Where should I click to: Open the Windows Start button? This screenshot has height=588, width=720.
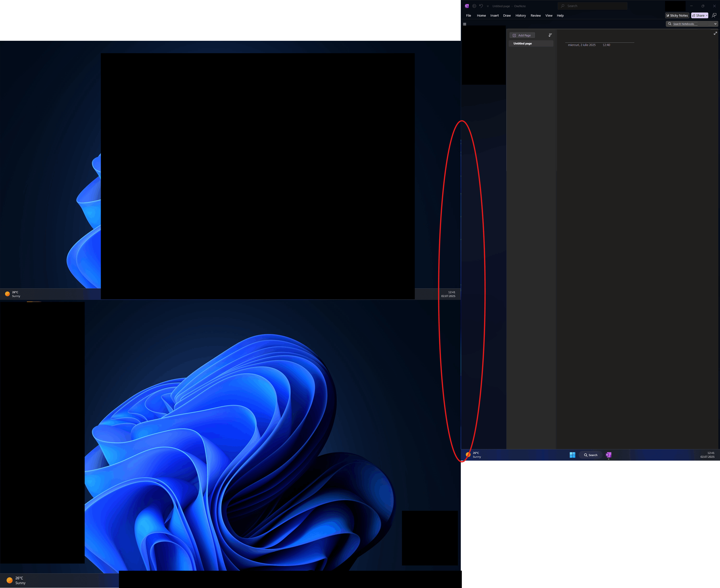pyautogui.click(x=572, y=455)
